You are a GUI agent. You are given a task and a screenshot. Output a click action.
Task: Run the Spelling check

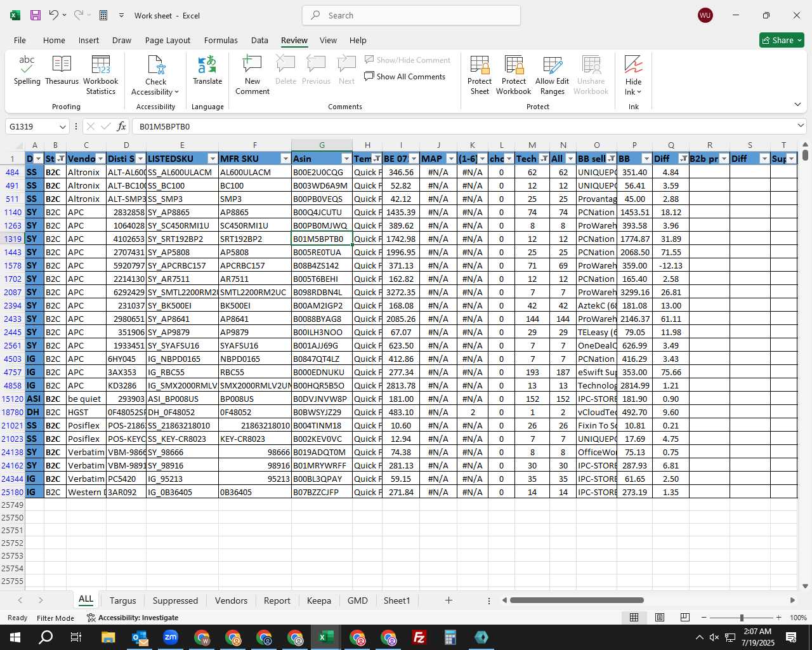click(27, 70)
